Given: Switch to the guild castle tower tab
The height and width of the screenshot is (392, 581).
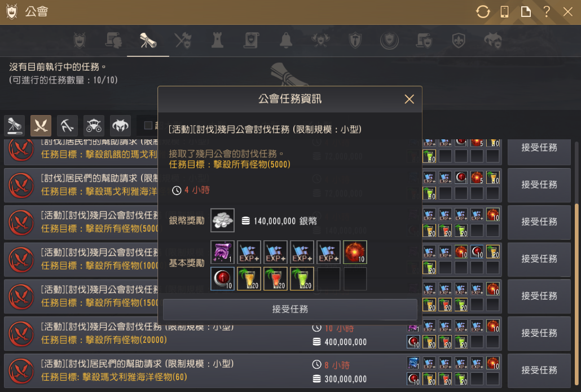Looking at the screenshot, I should point(218,41).
